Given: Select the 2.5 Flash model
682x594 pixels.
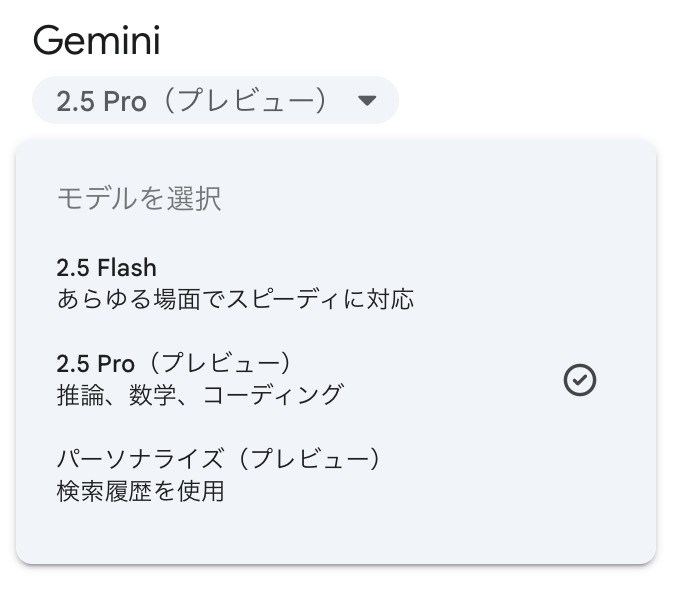Looking at the screenshot, I should pyautogui.click(x=336, y=283).
